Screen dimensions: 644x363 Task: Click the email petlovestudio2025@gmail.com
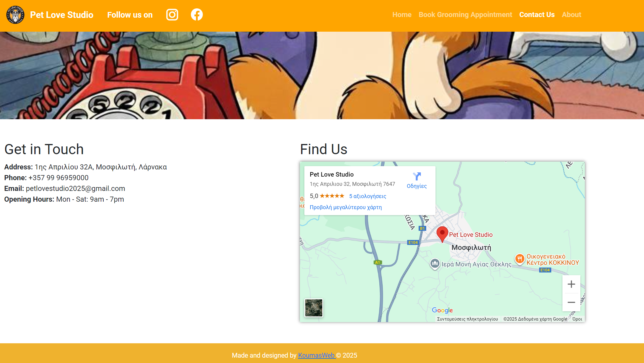tap(76, 189)
